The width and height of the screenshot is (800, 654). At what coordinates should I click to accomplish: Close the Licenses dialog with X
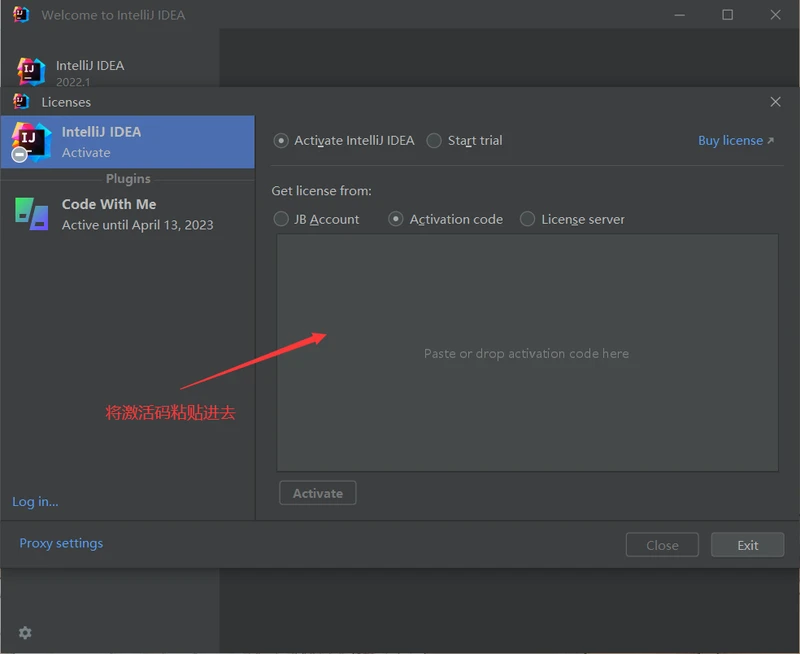coord(775,102)
